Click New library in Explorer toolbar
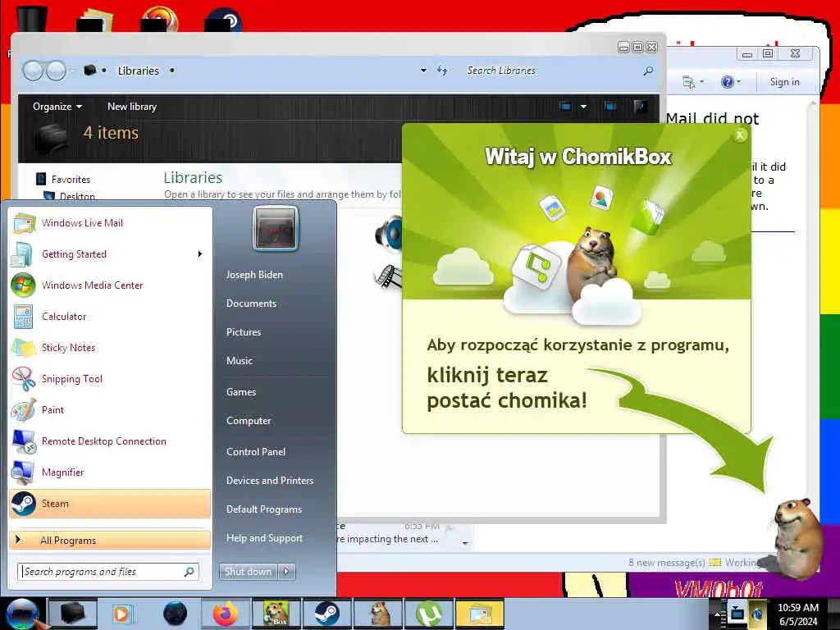 pos(132,106)
